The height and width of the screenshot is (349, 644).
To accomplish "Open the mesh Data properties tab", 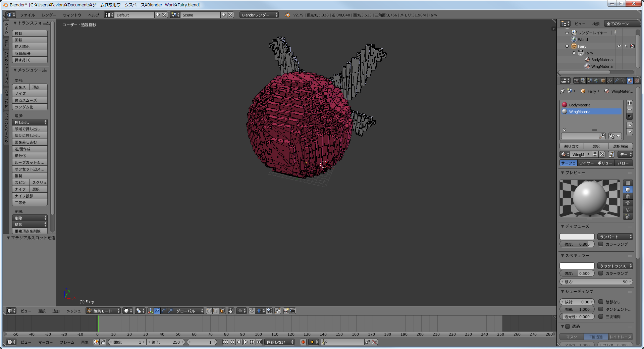I will [x=623, y=81].
